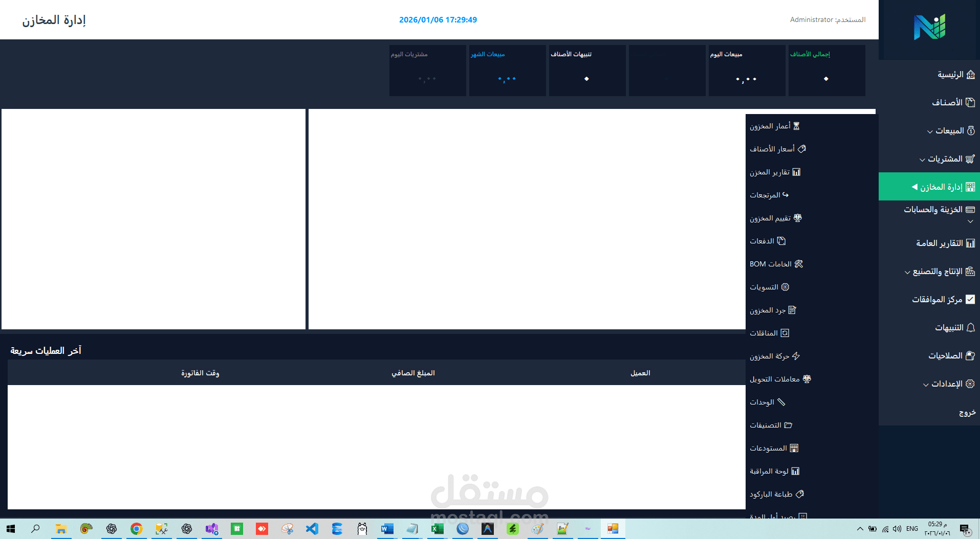The width and height of the screenshot is (980, 539).
Task: Click the مبيعات اليوم stat card
Action: tap(747, 71)
